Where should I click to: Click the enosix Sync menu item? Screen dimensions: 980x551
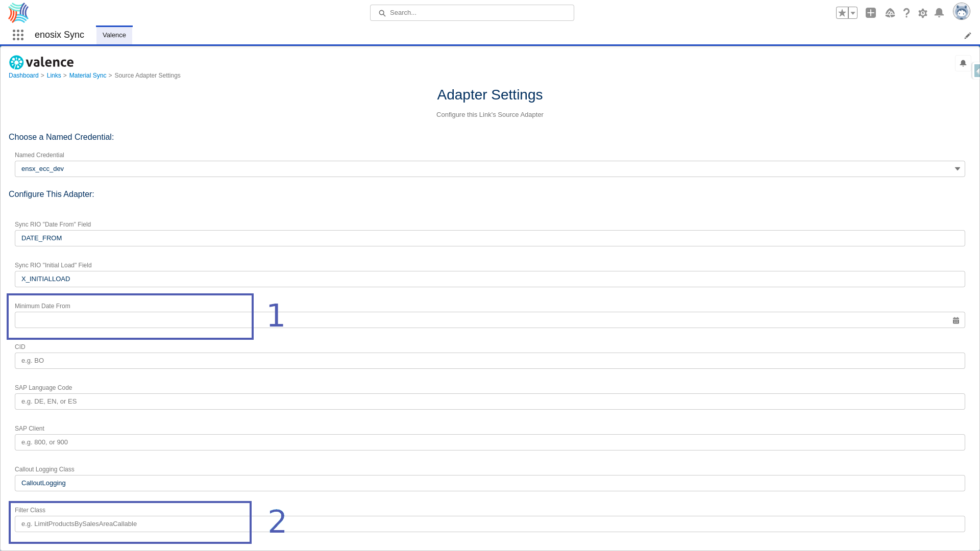[x=59, y=34]
